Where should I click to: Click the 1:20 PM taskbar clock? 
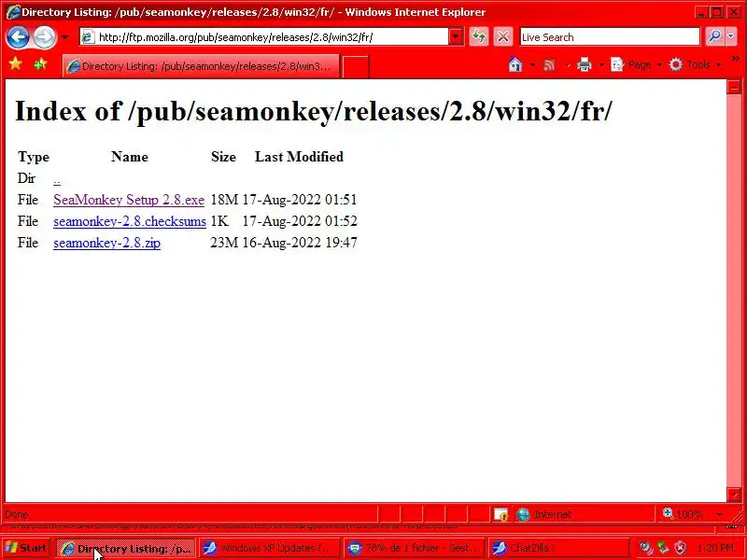click(715, 548)
